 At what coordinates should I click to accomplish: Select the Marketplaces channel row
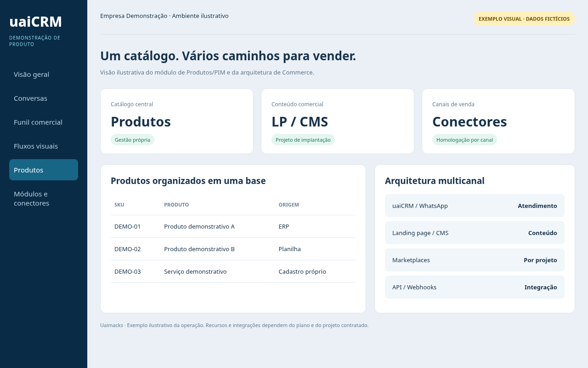pyautogui.click(x=475, y=260)
